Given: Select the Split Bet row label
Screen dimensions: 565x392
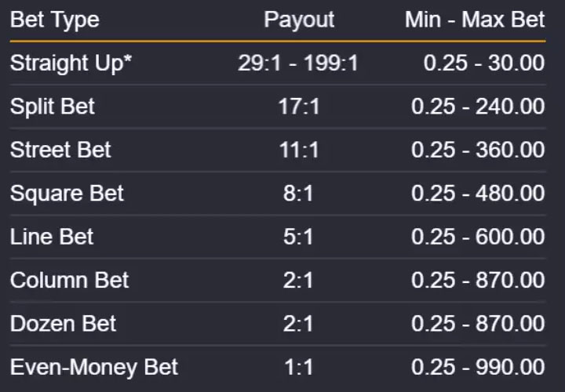Looking at the screenshot, I should pyautogui.click(x=53, y=107).
